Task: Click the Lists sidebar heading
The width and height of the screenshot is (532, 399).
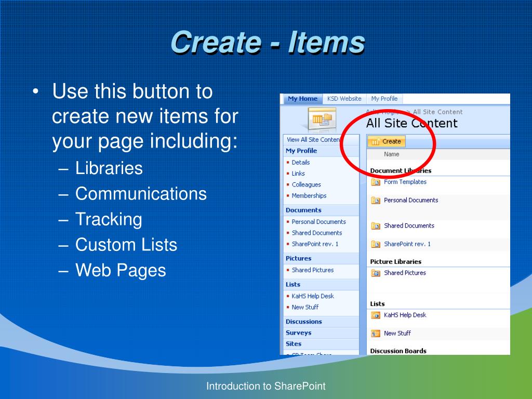Action: pyautogui.click(x=293, y=284)
